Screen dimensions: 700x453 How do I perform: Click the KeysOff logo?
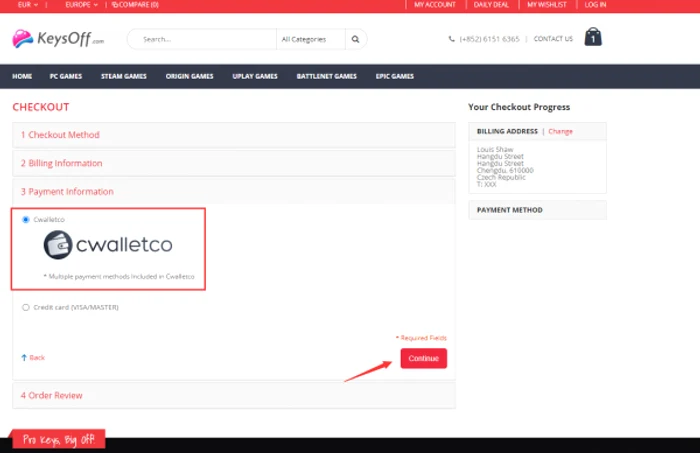(58, 39)
